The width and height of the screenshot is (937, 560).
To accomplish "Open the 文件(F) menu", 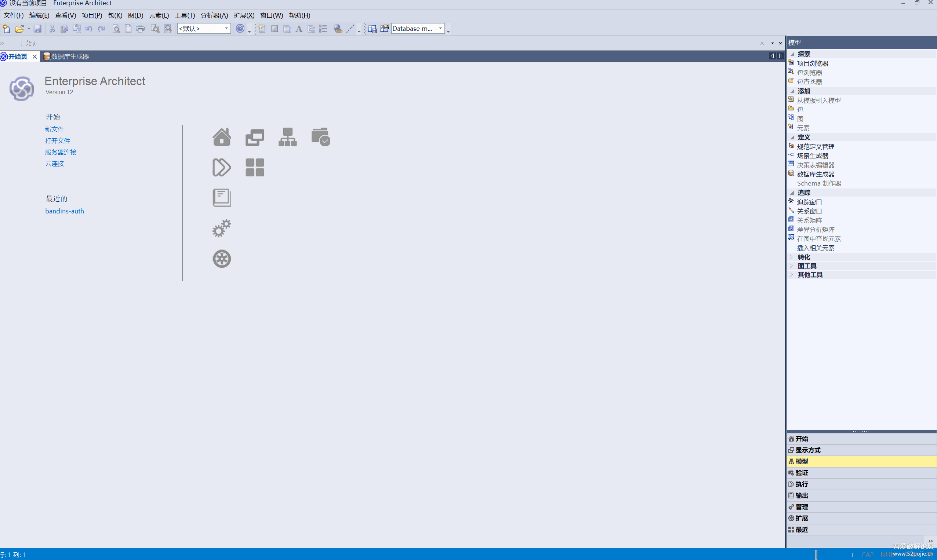I will pos(14,15).
